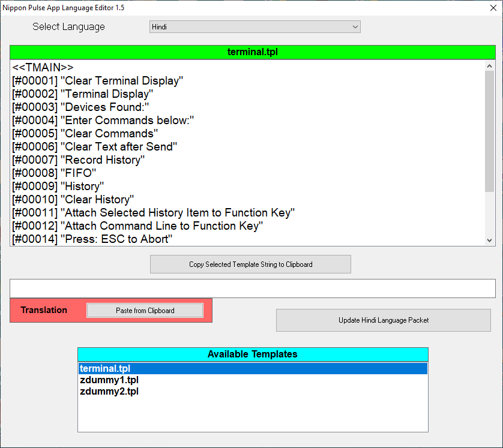This screenshot has height=448, width=503.
Task: Click the template list scroll up arrow
Action: pyautogui.click(x=489, y=66)
